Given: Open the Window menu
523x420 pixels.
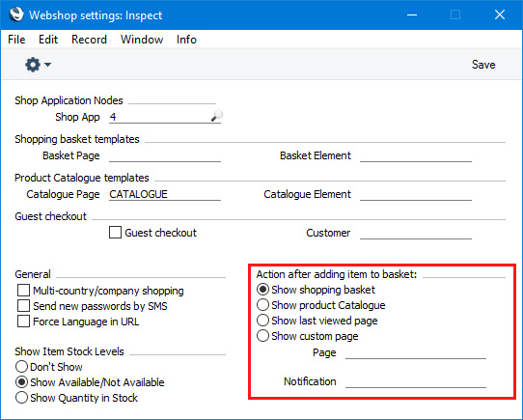Looking at the screenshot, I should pyautogui.click(x=142, y=40).
